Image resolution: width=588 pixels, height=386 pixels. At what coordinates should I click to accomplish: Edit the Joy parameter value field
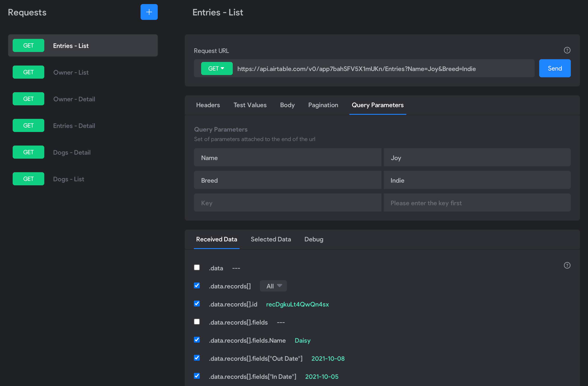point(477,158)
